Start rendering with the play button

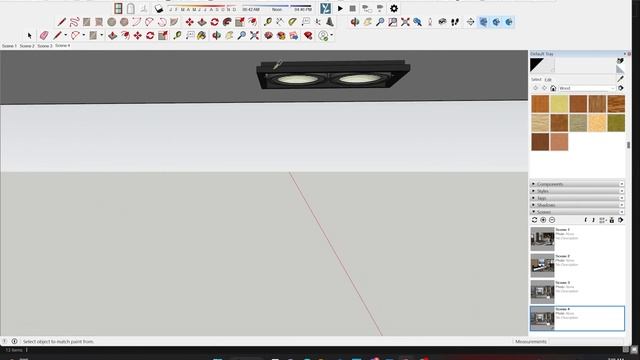point(340,8)
